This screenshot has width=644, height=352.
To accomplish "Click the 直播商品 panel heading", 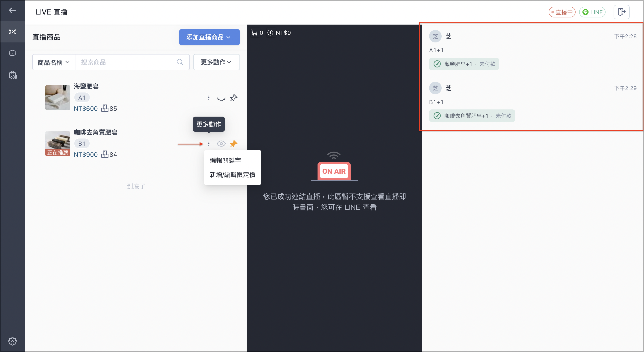I will tap(47, 37).
